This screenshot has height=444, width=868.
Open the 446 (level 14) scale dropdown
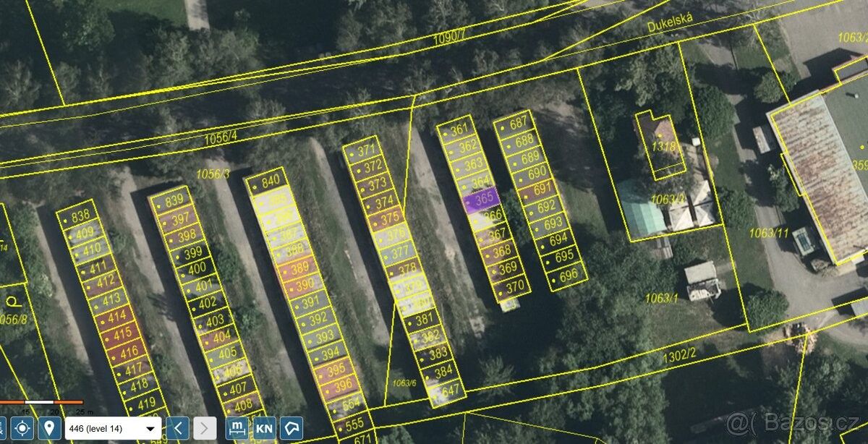112,428
